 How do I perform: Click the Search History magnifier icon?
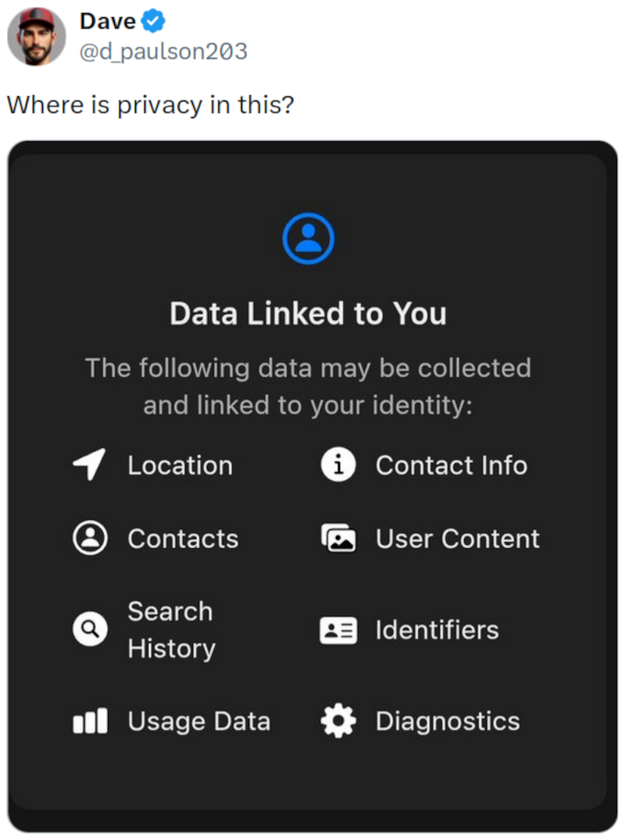tap(90, 629)
